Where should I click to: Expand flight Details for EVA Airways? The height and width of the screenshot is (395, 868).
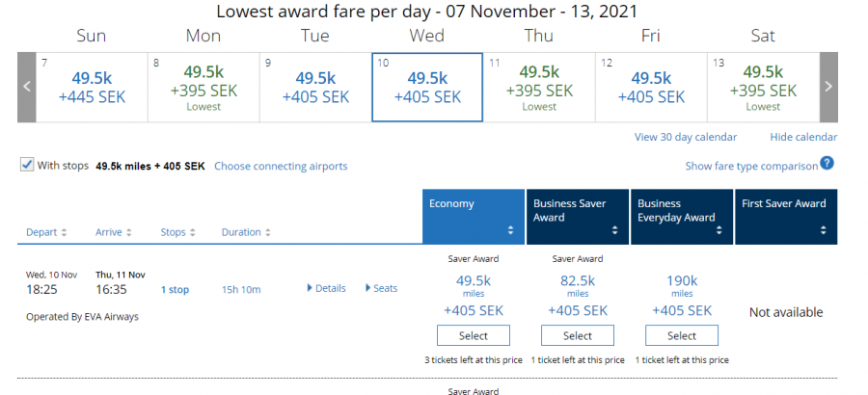click(x=326, y=288)
